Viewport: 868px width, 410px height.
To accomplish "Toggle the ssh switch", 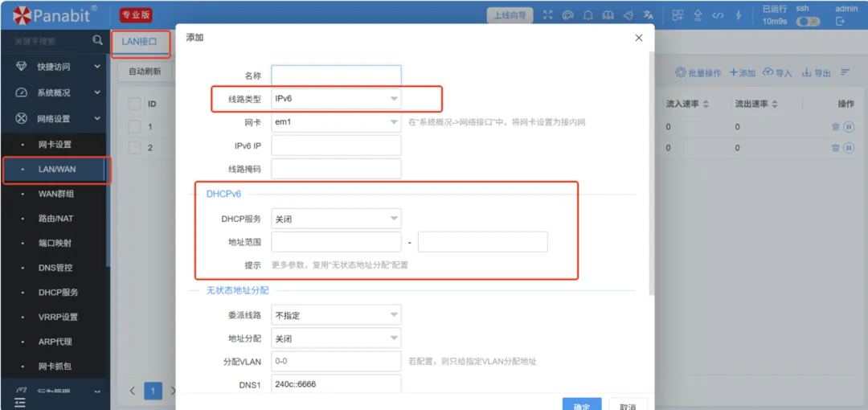I will click(x=807, y=22).
